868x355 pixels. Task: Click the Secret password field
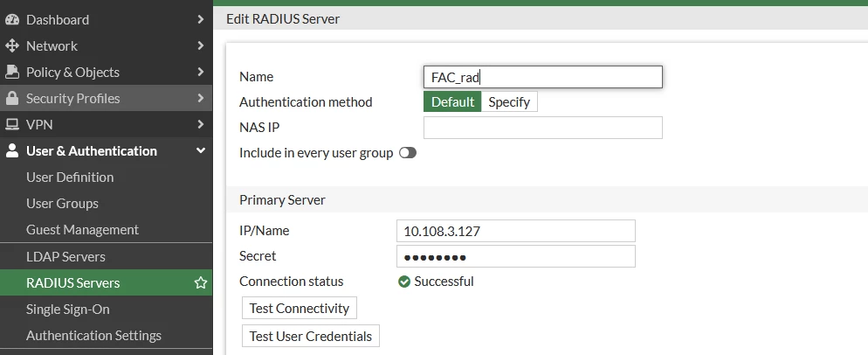click(x=516, y=257)
